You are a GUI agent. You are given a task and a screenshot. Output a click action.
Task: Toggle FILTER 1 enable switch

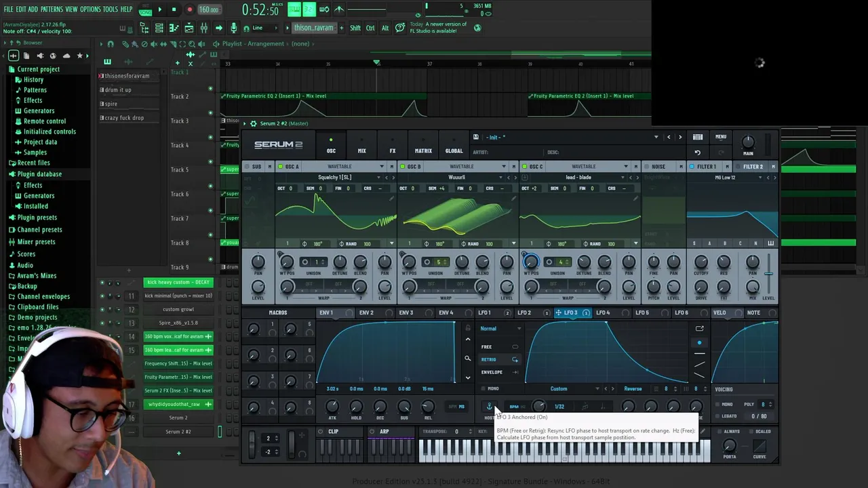(692, 167)
